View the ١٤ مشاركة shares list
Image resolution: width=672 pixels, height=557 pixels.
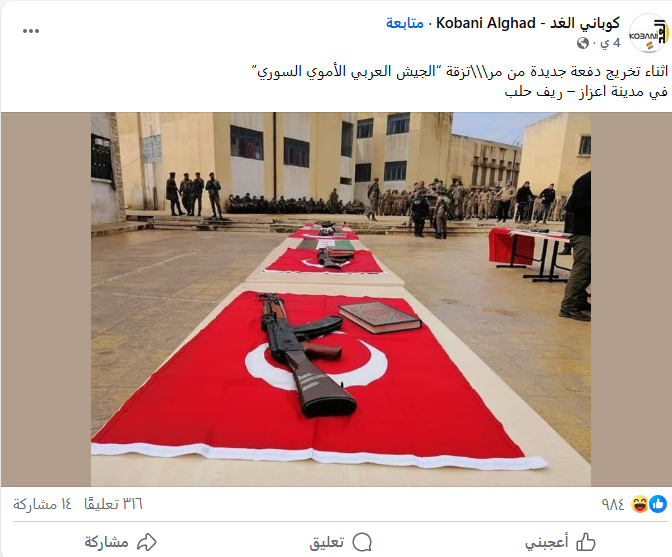point(42,504)
